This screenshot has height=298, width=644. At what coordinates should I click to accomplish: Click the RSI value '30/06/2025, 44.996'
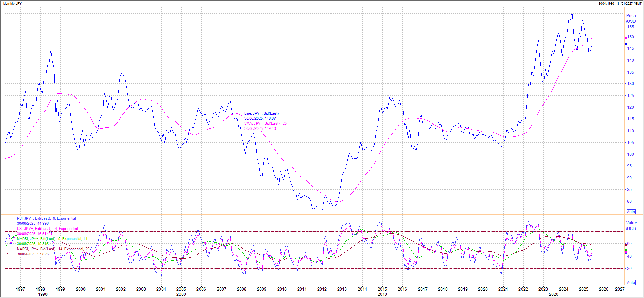[33, 224]
